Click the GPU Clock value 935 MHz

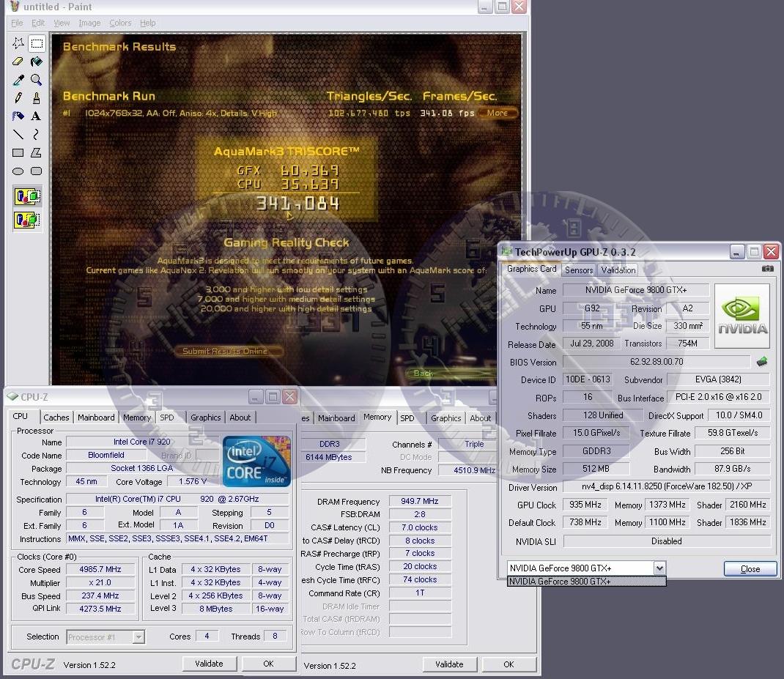point(585,505)
